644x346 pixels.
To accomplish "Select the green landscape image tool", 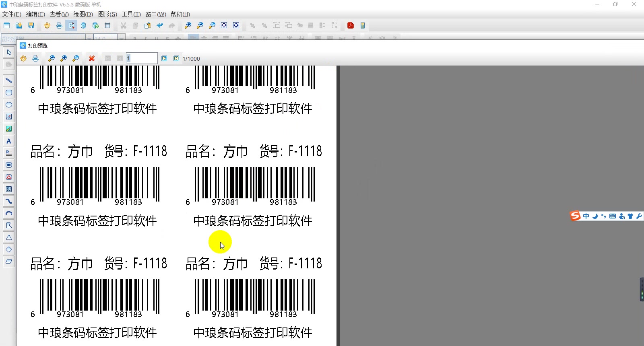I will coord(9,129).
